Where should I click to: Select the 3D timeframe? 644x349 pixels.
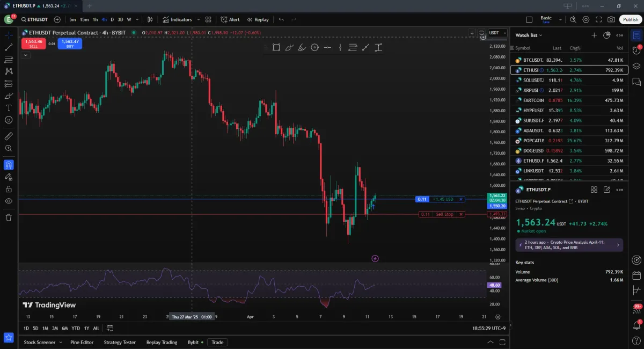[x=120, y=19]
